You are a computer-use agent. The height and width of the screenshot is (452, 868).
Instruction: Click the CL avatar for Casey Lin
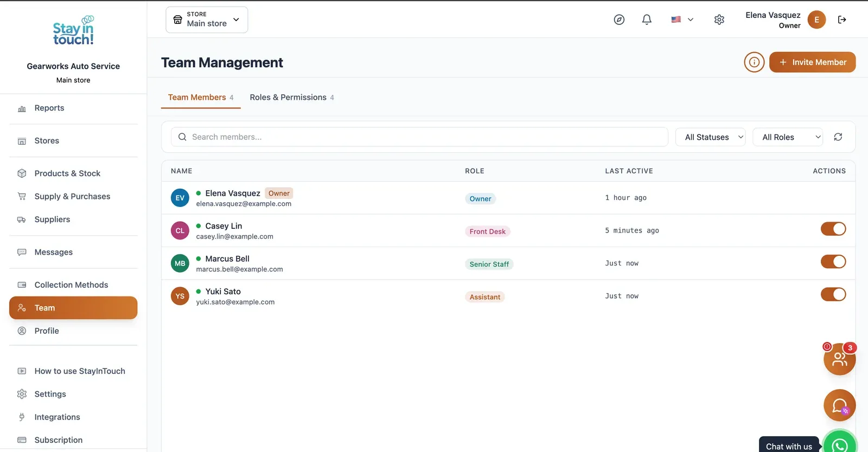click(x=180, y=231)
